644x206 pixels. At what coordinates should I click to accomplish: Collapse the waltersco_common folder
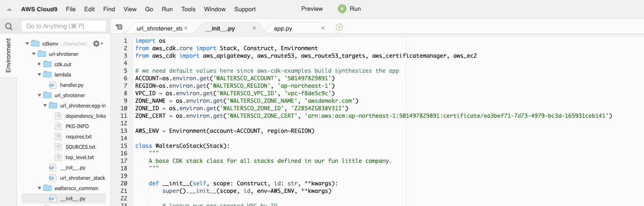(39, 188)
